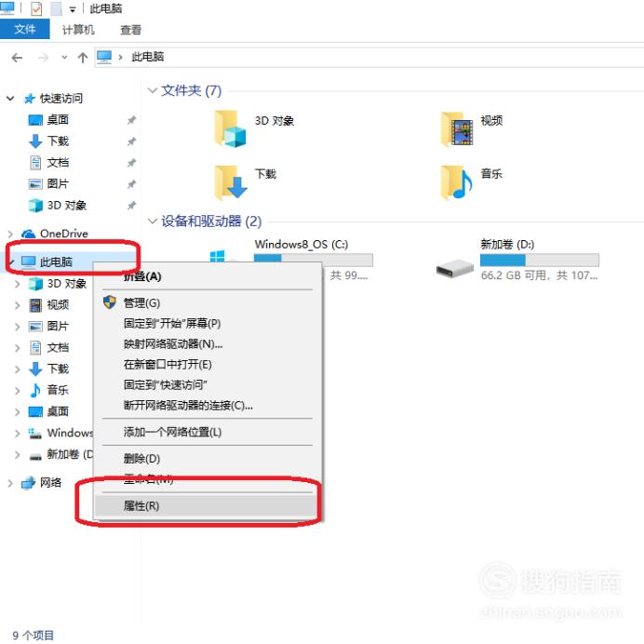Collapse the 设备和驱动器 (2) group

[x=153, y=221]
